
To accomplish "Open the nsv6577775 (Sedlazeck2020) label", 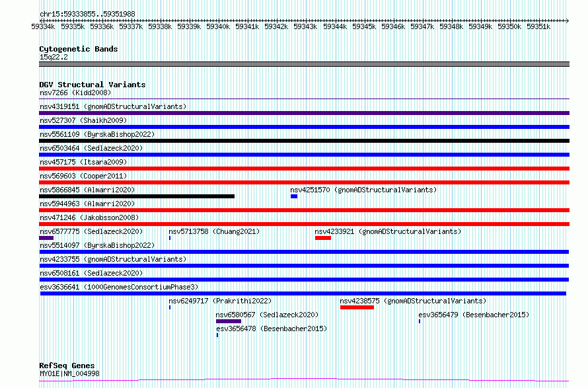I will coord(91,231).
